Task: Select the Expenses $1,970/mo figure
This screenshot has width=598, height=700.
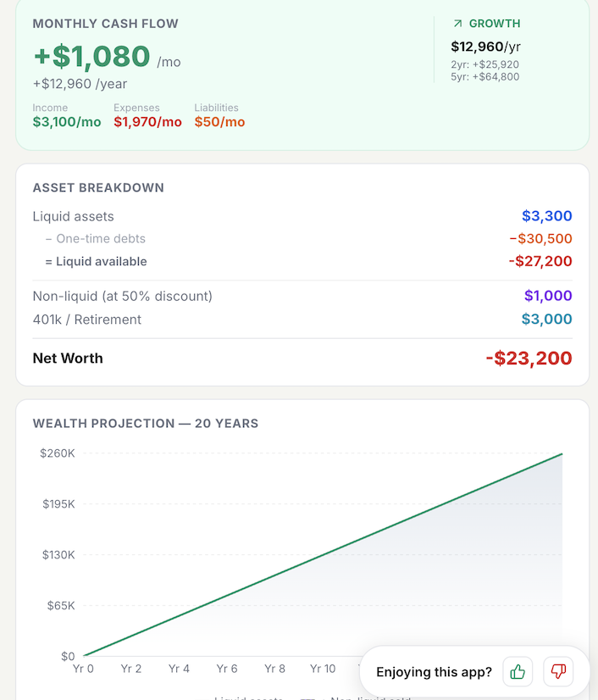Action: tap(147, 122)
